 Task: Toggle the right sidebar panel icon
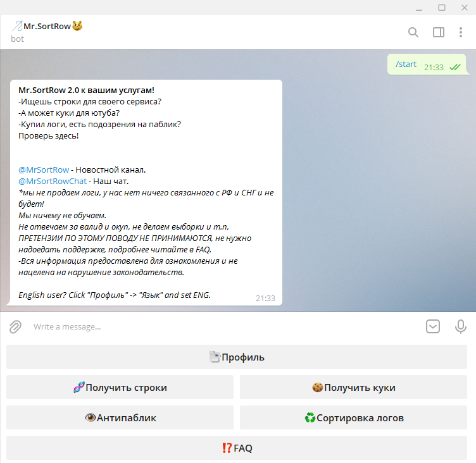click(x=439, y=32)
